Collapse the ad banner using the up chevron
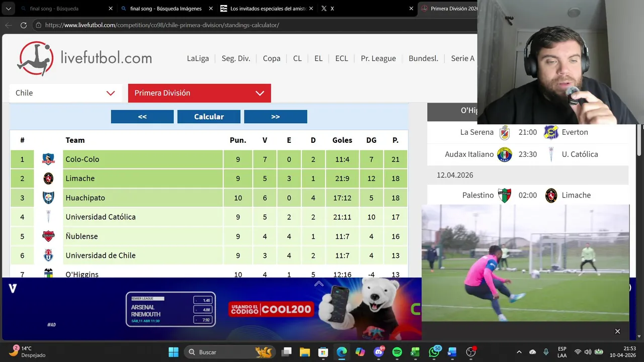 coord(319,284)
